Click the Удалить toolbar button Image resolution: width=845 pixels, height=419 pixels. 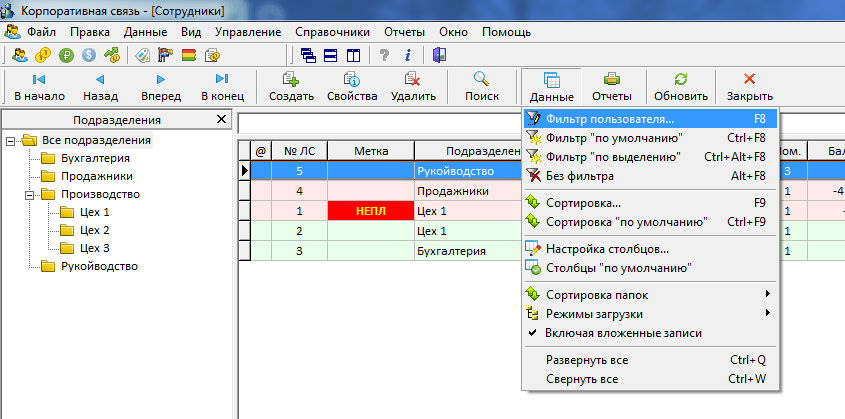tap(413, 87)
